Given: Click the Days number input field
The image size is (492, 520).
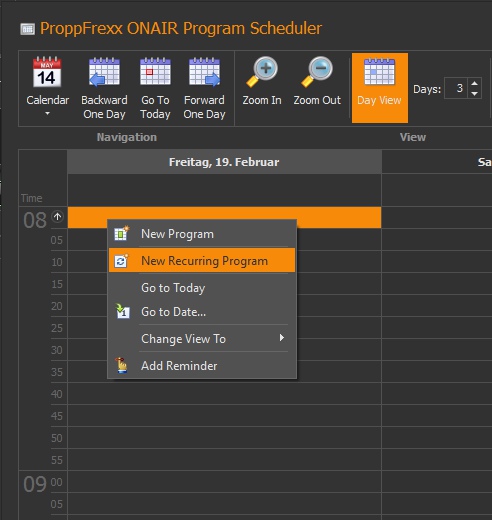Looking at the screenshot, I should [456, 88].
